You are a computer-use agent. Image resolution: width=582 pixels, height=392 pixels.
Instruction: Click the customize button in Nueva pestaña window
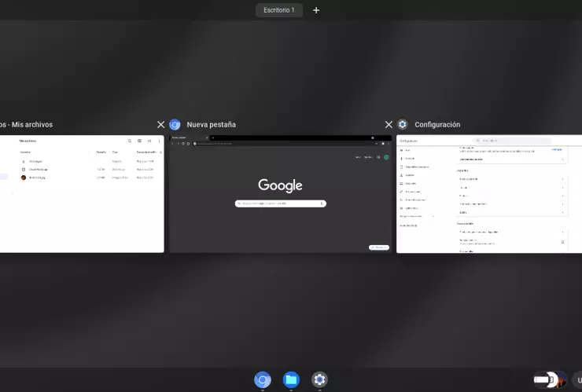tap(379, 247)
